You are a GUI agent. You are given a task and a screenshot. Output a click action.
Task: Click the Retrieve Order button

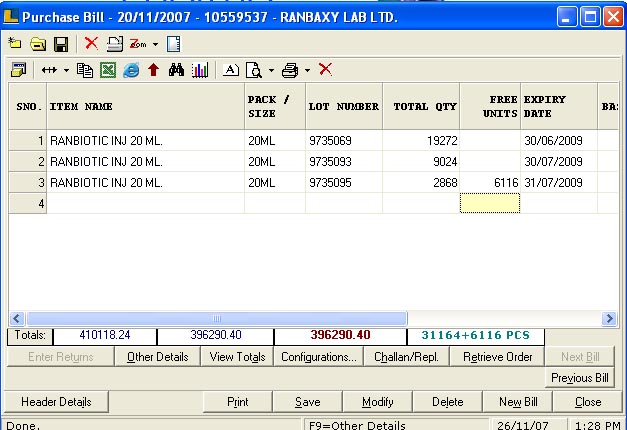click(497, 357)
